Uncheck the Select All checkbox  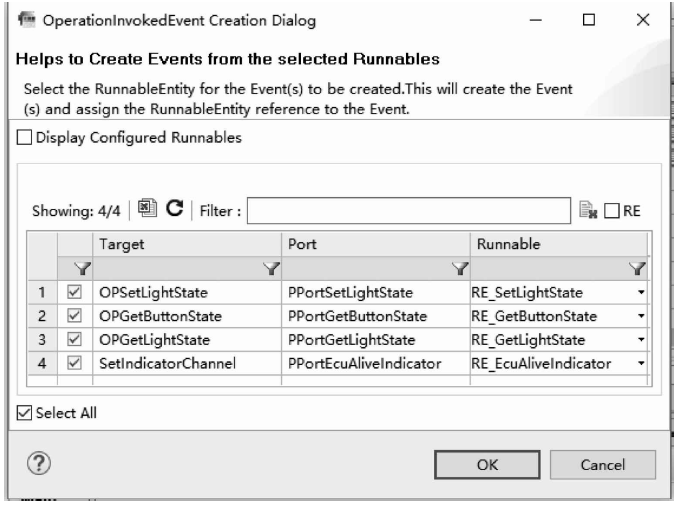24,412
